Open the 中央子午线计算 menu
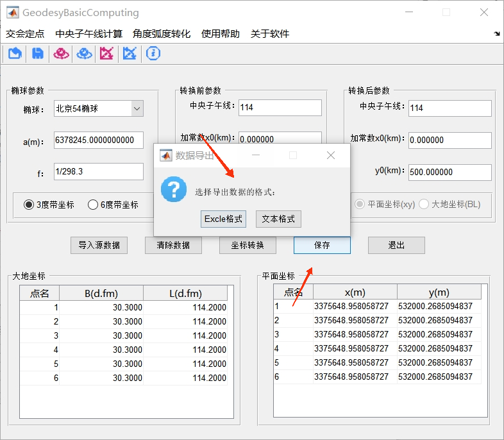 click(x=88, y=34)
